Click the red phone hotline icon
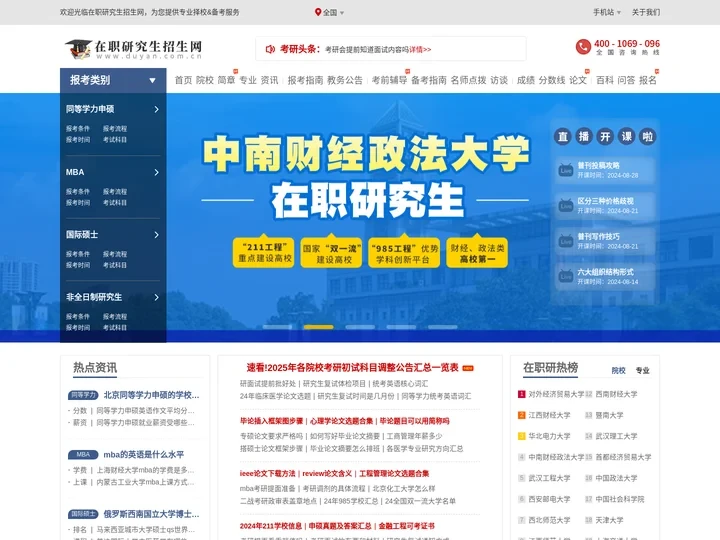 point(583,47)
